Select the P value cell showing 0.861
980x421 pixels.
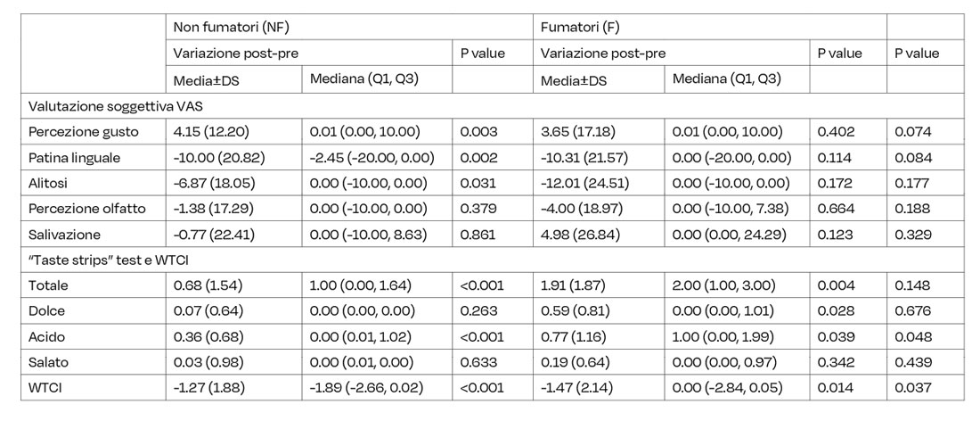(x=478, y=235)
